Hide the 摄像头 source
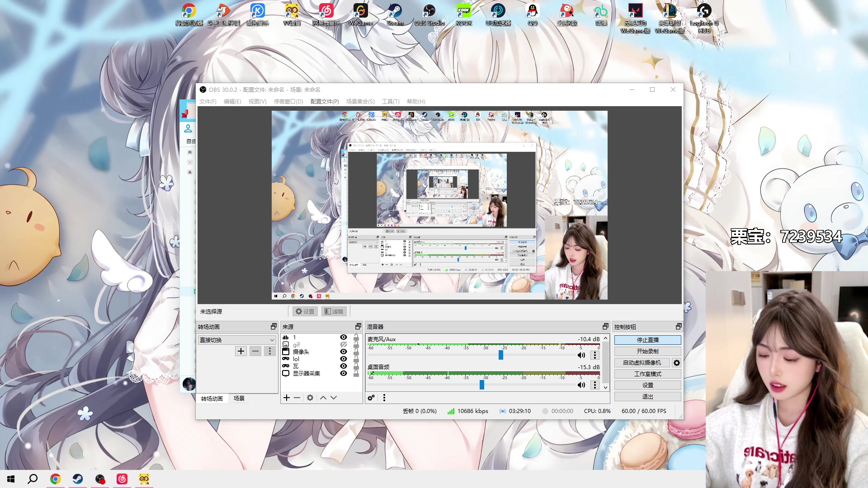This screenshot has height=488, width=868. (344, 352)
